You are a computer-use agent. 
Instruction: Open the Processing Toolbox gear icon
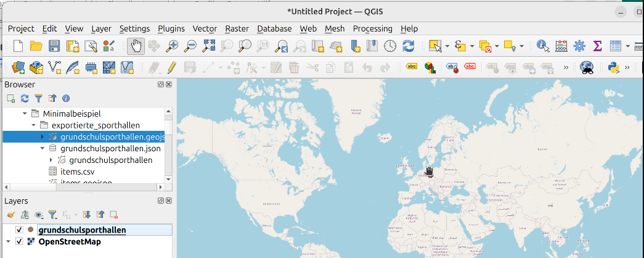pyautogui.click(x=579, y=46)
